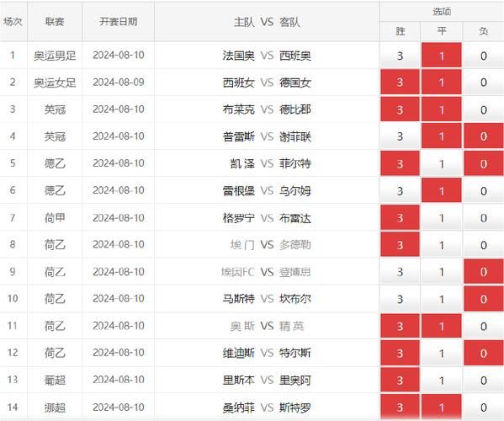This screenshot has width=504, height=421.
Task: Select loss (0) for 里斯本 VS 里奥阿
Action: coord(484,381)
